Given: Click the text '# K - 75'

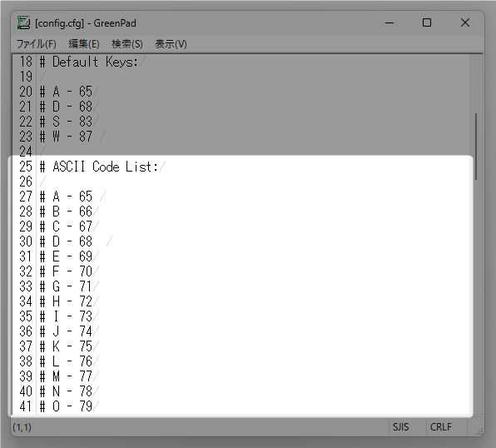Looking at the screenshot, I should point(66,346).
